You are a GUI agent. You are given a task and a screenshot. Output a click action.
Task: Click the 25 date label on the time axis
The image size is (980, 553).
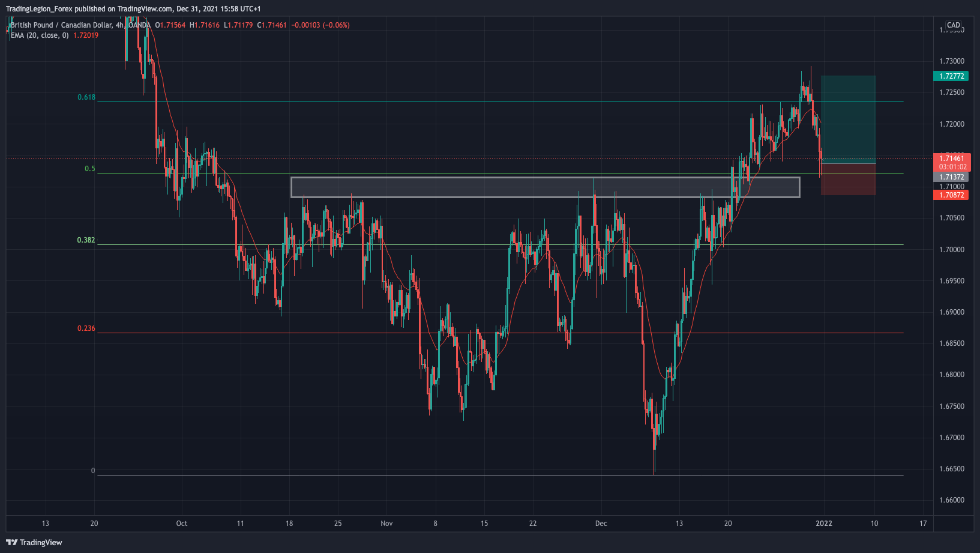pyautogui.click(x=338, y=524)
